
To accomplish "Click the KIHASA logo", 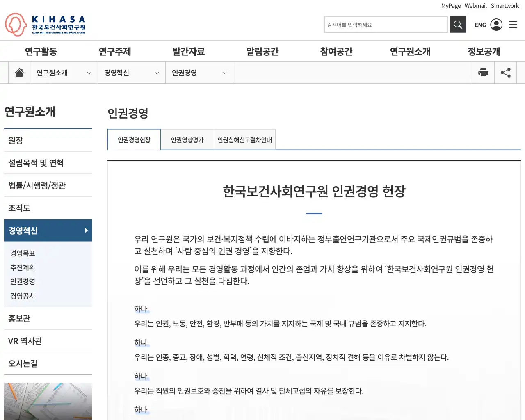I will click(45, 25).
